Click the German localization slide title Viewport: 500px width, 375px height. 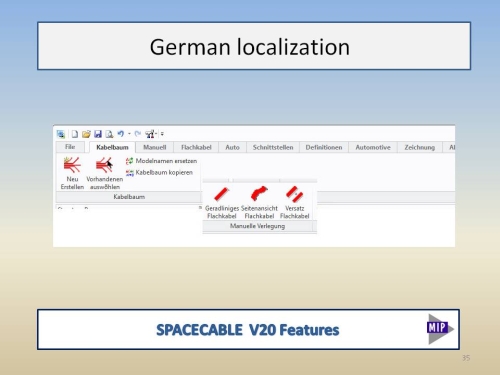250,47
